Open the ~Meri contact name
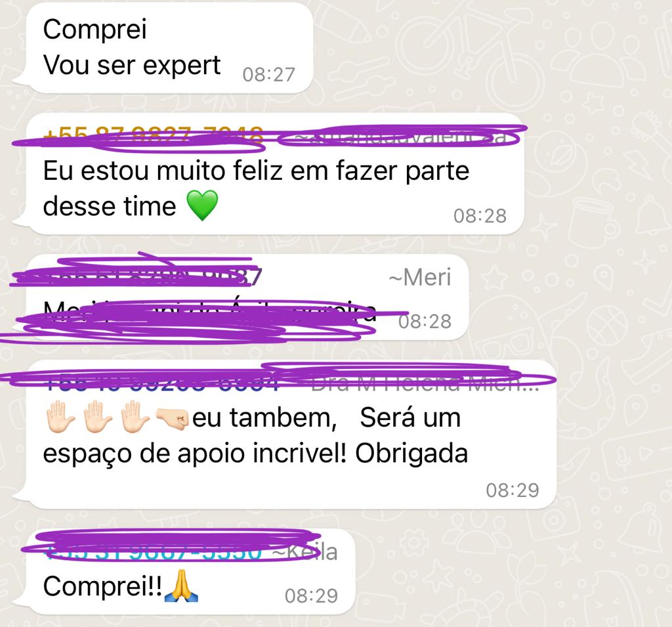 (419, 277)
